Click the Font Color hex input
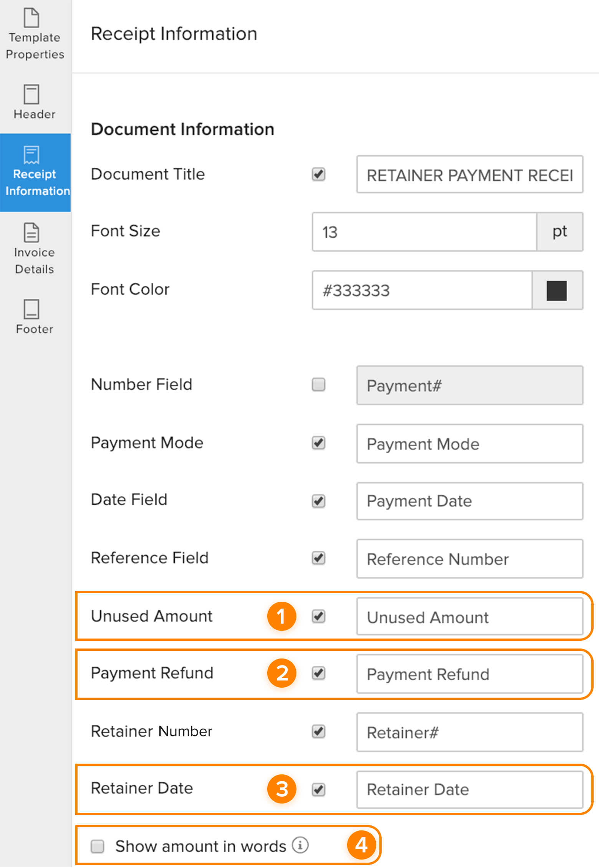The image size is (599, 868). coord(422,290)
